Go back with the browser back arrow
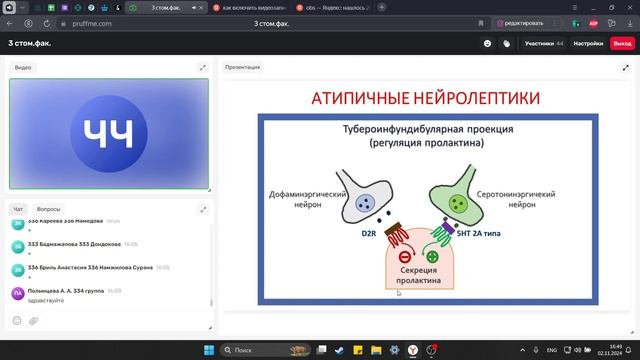640x360 pixels. point(10,24)
